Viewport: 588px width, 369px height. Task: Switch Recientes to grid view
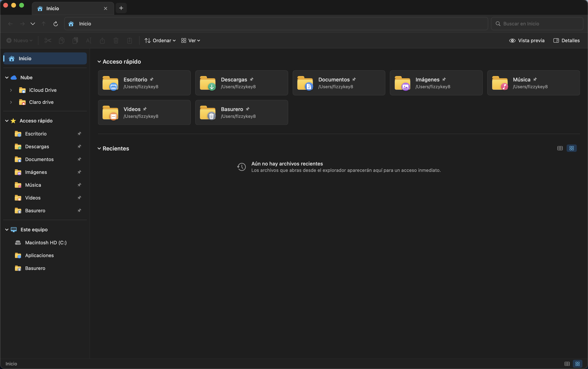click(572, 148)
